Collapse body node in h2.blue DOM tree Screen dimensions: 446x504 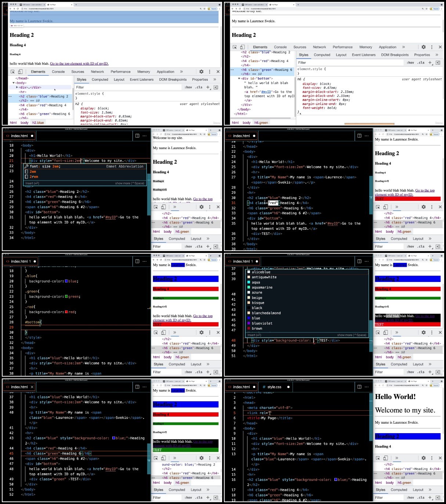pyautogui.click(x=14, y=83)
